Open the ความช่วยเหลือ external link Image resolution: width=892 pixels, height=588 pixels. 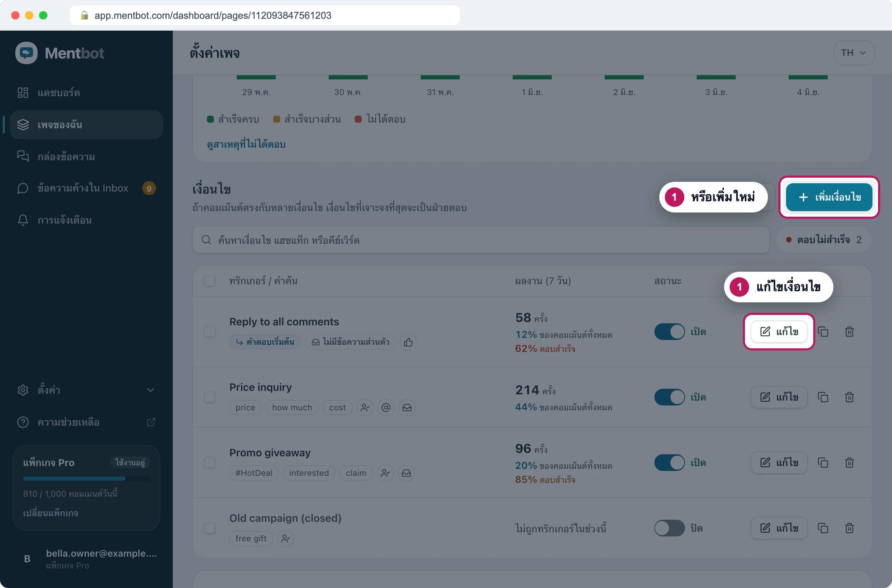(86, 422)
